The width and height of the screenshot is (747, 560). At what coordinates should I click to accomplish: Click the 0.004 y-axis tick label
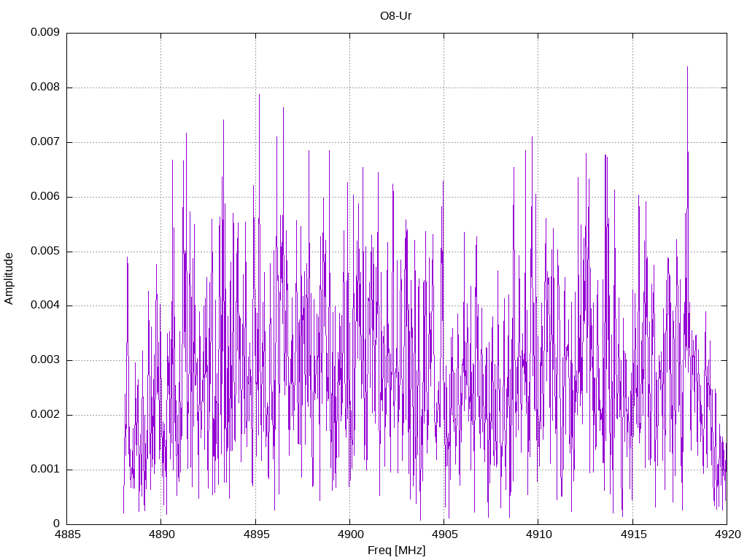coord(45,306)
